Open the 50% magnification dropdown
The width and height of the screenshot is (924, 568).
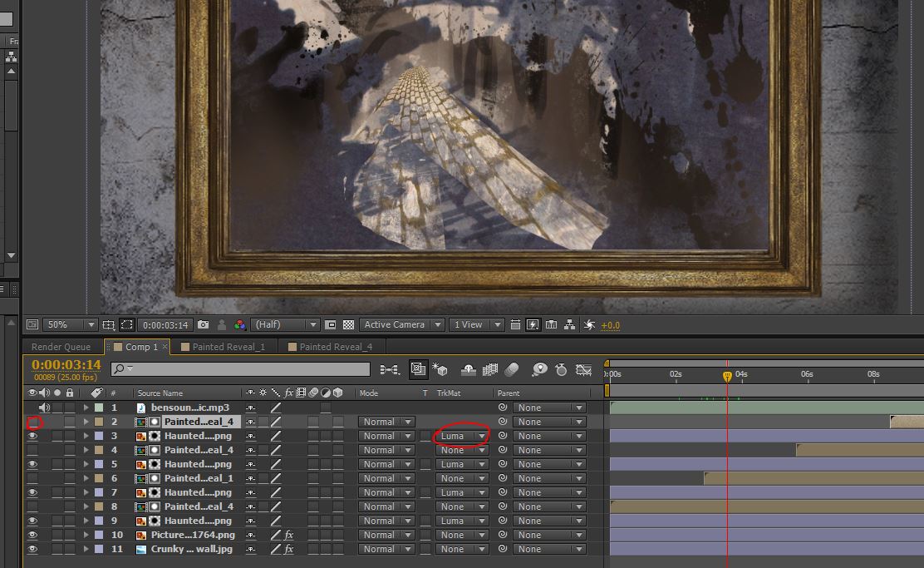[x=70, y=325]
